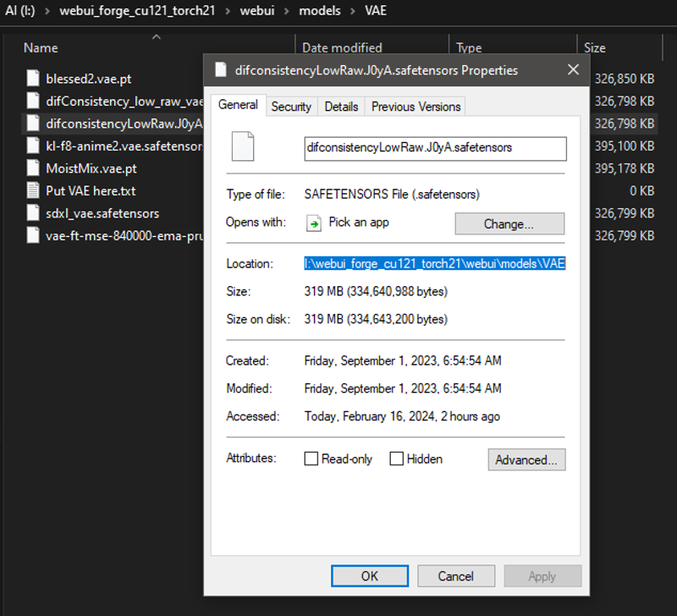The image size is (677, 616).
Task: Sort by the Type column header
Action: point(469,48)
